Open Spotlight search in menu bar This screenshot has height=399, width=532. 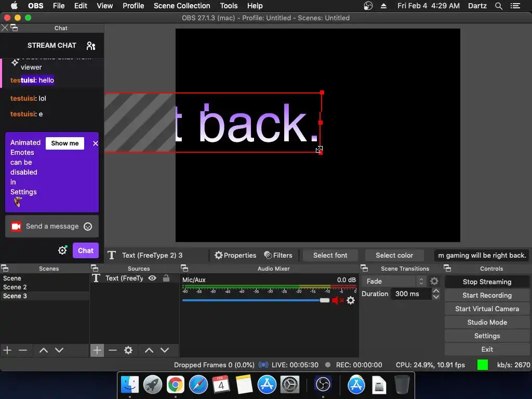click(x=498, y=6)
